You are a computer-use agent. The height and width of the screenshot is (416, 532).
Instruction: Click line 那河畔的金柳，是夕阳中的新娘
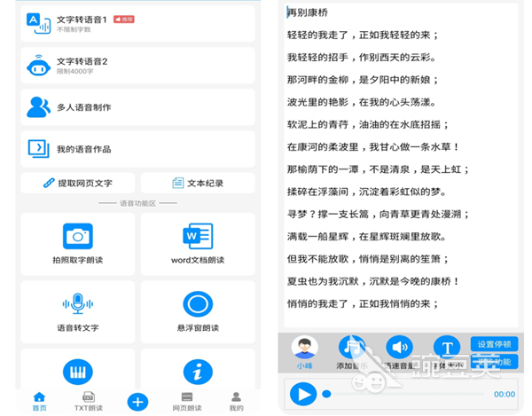[363, 80]
